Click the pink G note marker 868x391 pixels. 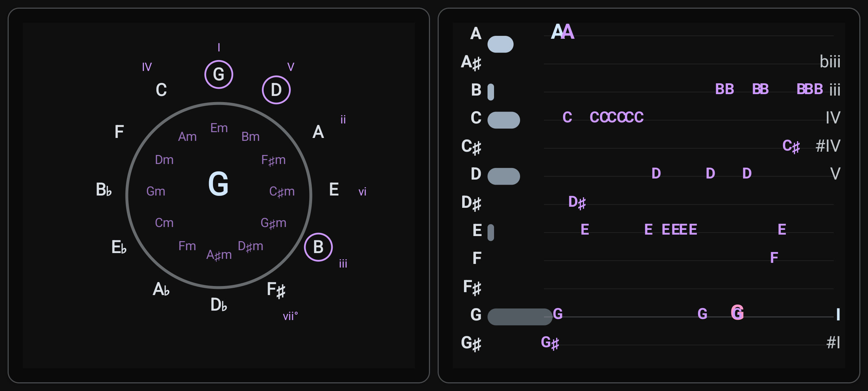[737, 312]
